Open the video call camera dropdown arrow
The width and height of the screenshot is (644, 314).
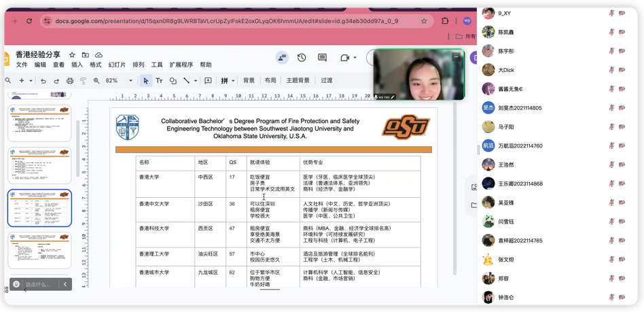(x=355, y=58)
